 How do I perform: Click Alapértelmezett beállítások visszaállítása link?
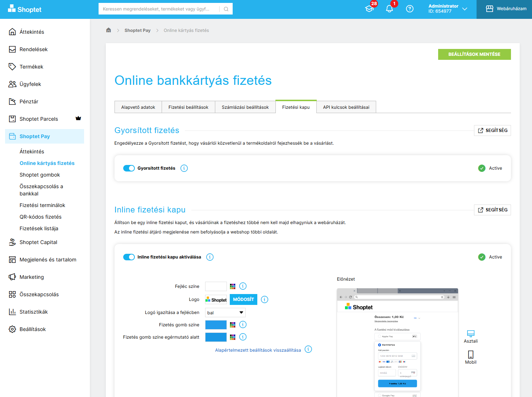pyautogui.click(x=258, y=350)
